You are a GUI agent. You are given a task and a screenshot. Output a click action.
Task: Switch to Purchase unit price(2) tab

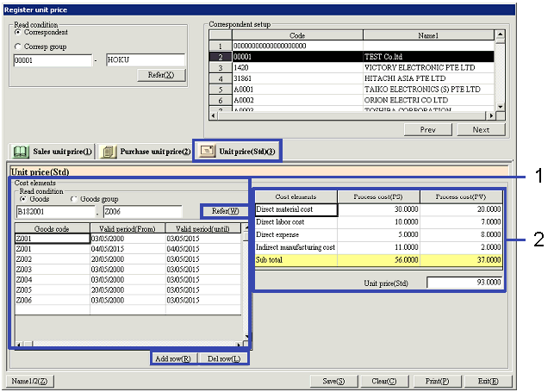coord(144,151)
